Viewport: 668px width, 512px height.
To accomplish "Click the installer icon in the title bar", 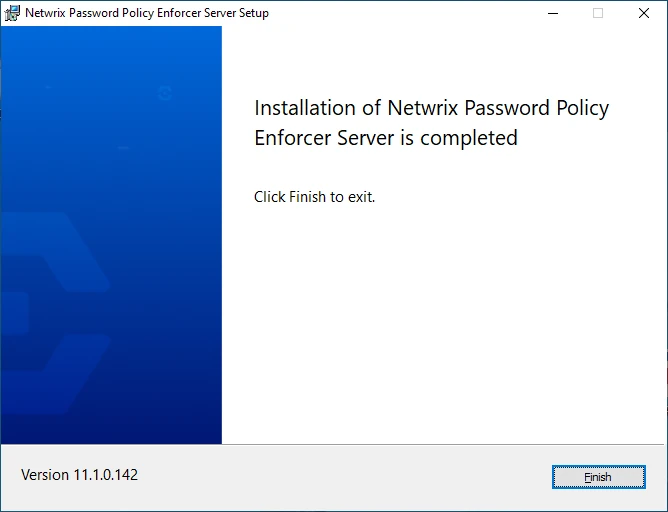I will click(12, 13).
